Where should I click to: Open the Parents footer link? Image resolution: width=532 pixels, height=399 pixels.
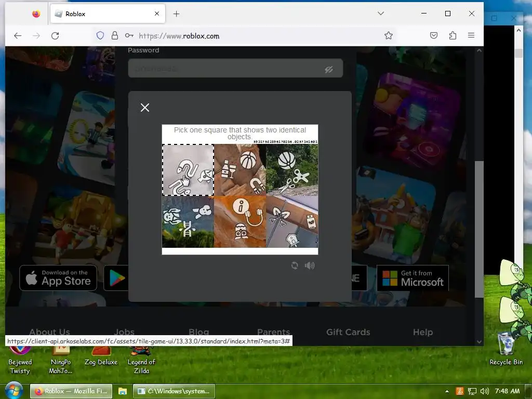pyautogui.click(x=273, y=332)
